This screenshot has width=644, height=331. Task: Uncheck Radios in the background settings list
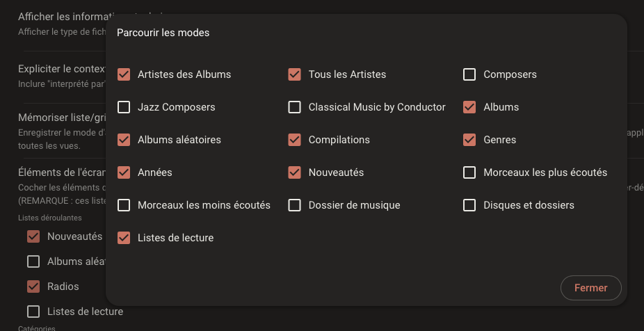point(33,286)
